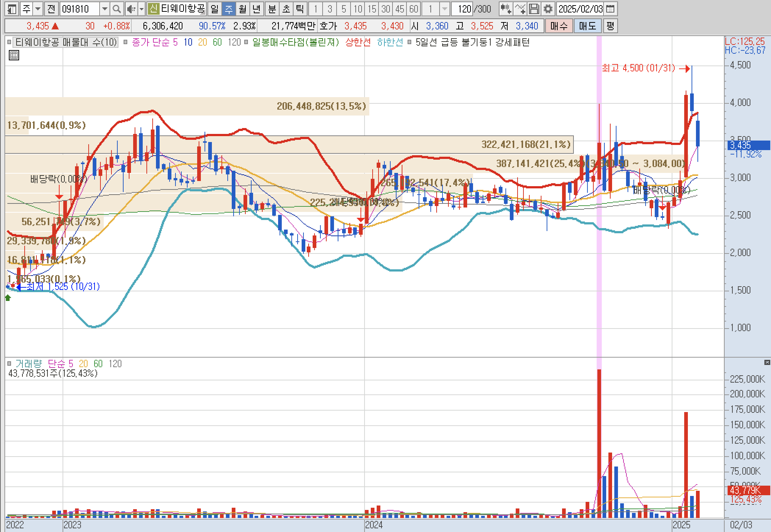The image size is (771, 532).
Task: Toggle the left panel icon
Action: pos(12,9)
